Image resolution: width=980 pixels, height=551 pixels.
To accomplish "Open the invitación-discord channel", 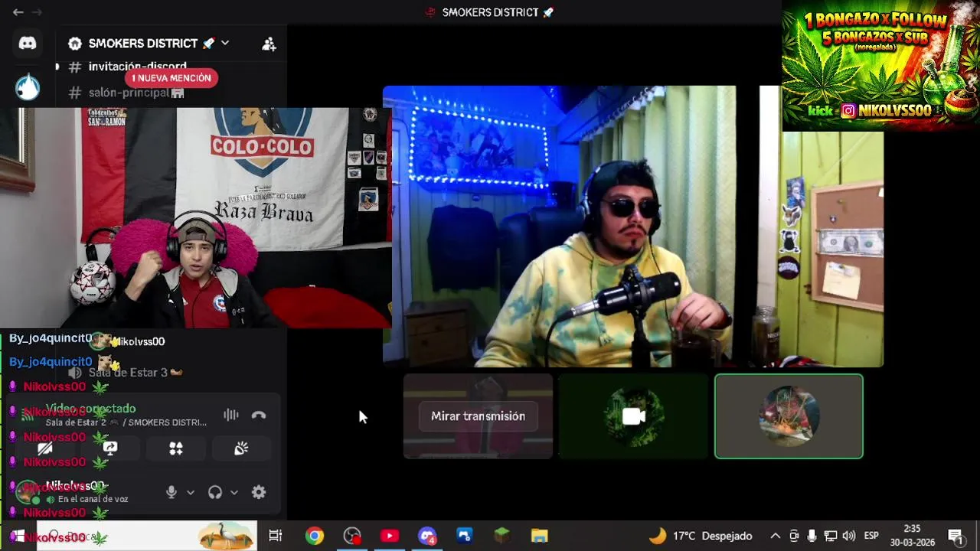I will pyautogui.click(x=137, y=67).
